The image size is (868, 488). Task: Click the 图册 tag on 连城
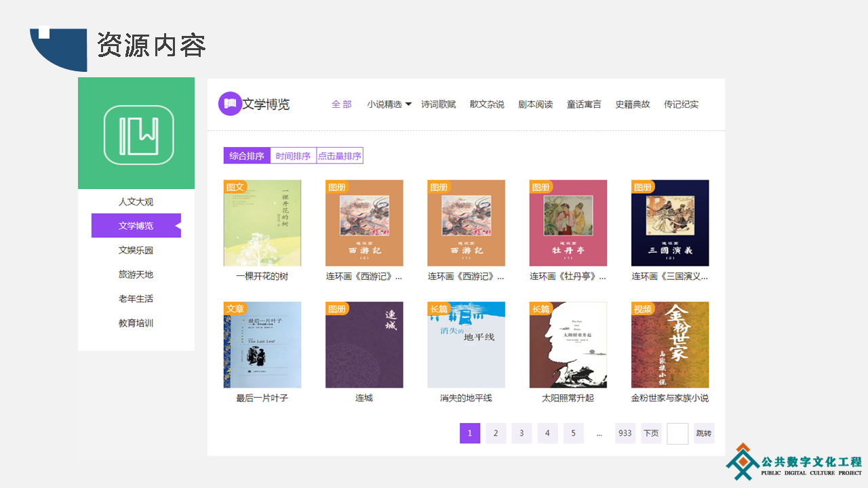tap(337, 309)
